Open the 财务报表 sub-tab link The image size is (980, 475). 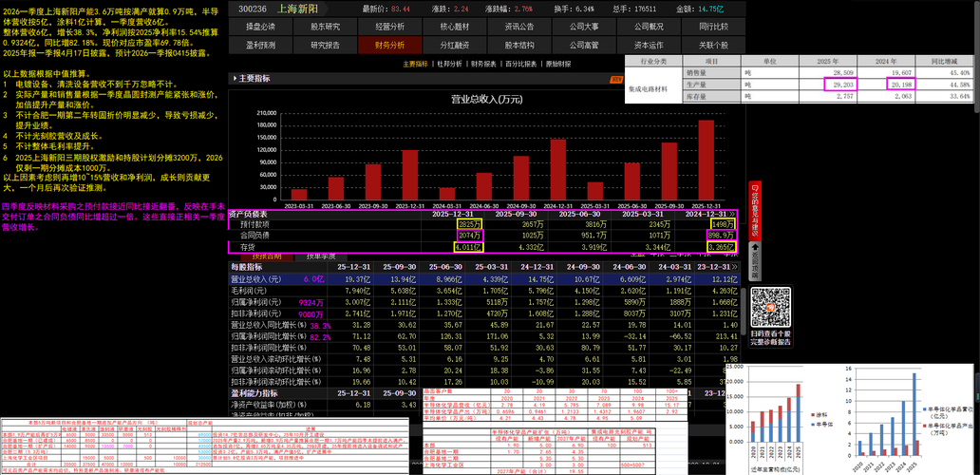tap(483, 64)
